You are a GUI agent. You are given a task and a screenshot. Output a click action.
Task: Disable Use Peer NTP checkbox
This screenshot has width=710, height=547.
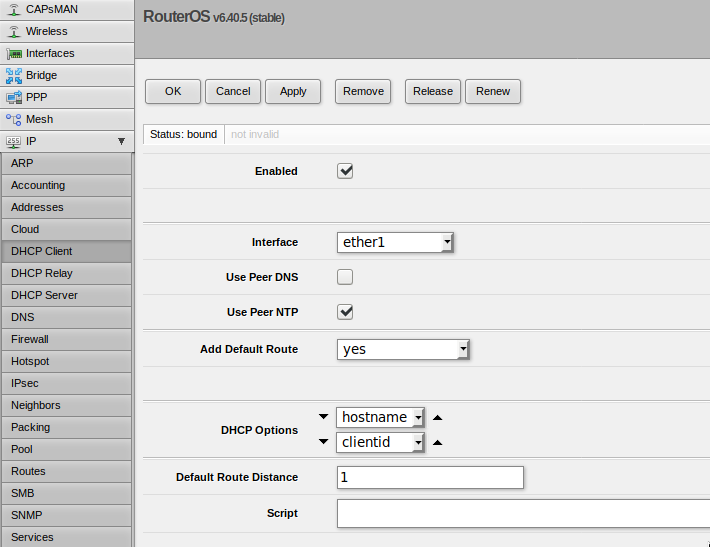click(x=345, y=312)
